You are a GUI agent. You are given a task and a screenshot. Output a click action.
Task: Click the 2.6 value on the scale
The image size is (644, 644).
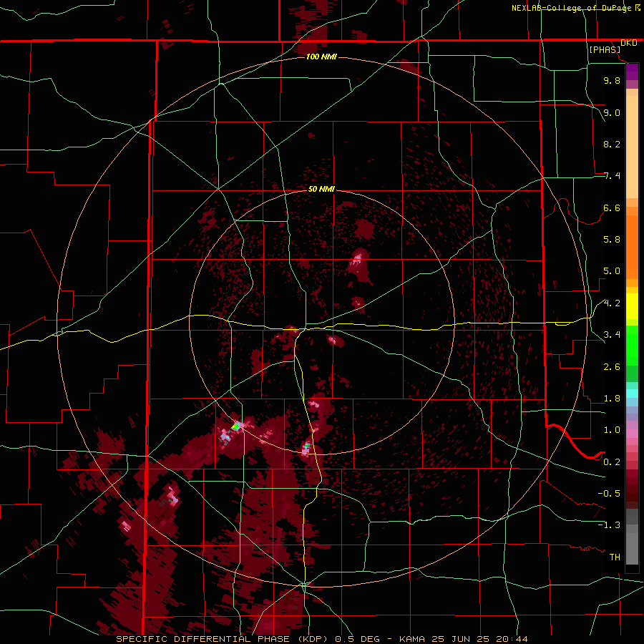coord(612,367)
